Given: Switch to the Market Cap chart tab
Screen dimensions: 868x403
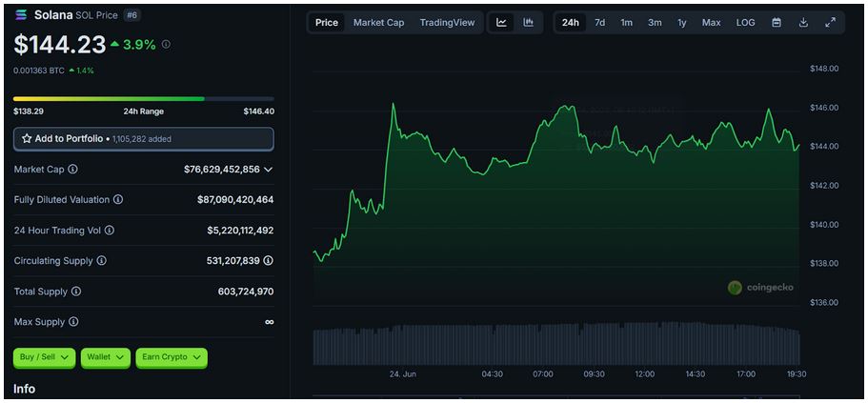Looking at the screenshot, I should click(x=378, y=23).
